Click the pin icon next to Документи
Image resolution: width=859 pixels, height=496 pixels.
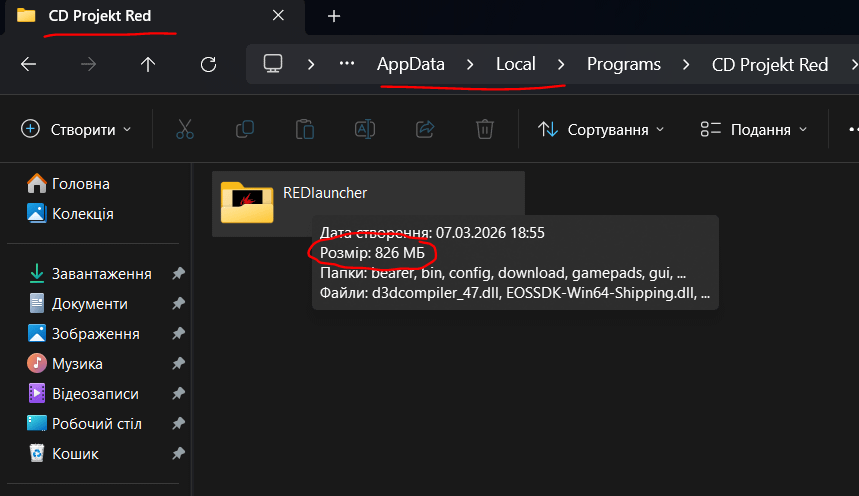[179, 303]
